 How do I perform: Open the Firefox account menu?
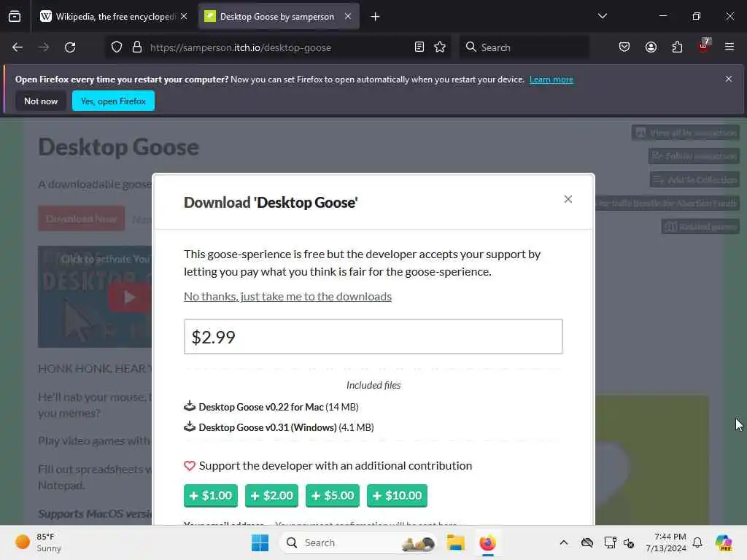tap(651, 47)
